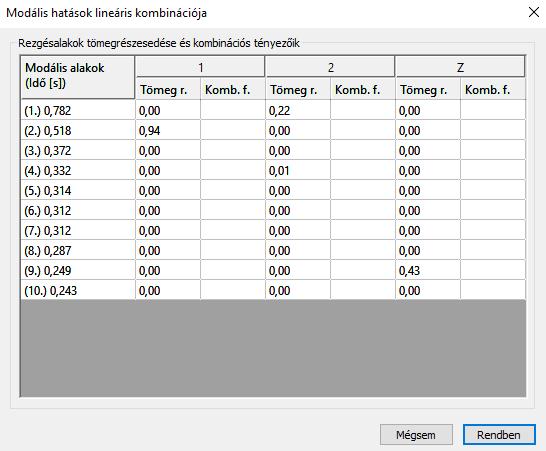Select row (9.) 0,249

[x=78, y=271]
